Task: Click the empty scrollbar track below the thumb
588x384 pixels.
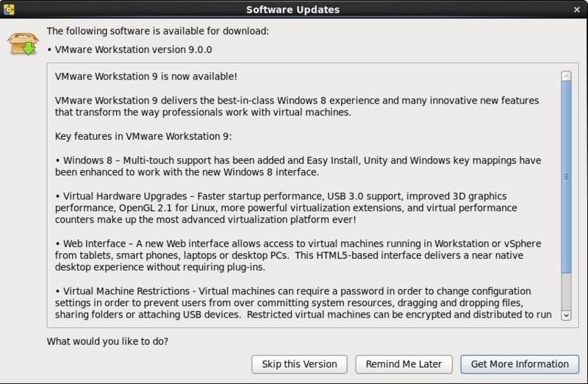Action: 566,291
